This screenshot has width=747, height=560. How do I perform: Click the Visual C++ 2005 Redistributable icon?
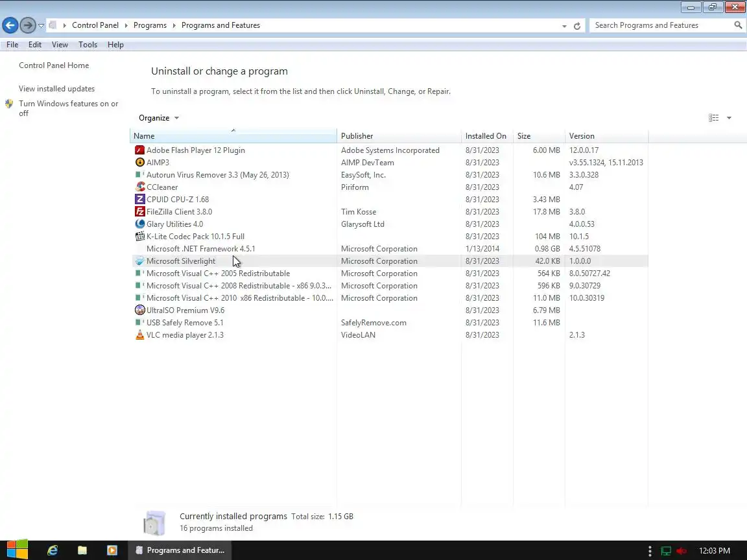(x=139, y=274)
